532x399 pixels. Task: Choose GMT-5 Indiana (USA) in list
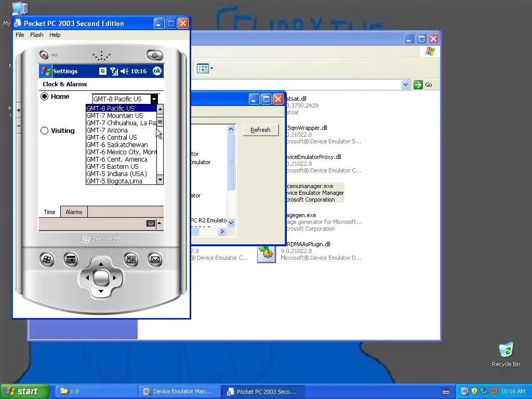tap(121, 174)
